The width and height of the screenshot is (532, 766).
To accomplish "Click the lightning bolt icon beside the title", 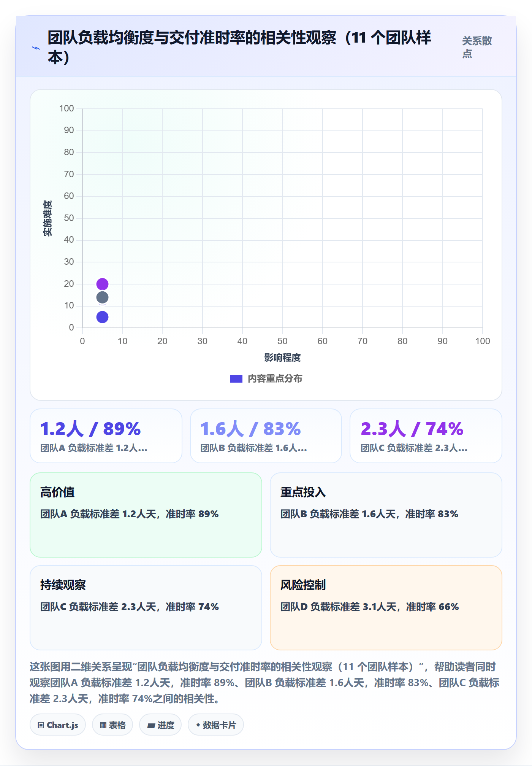I will [36, 48].
